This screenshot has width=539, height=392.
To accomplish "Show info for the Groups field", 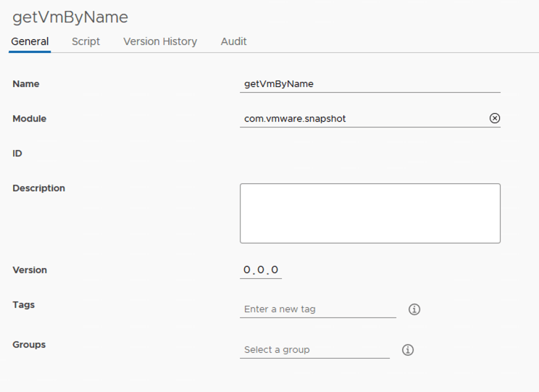I will (408, 350).
